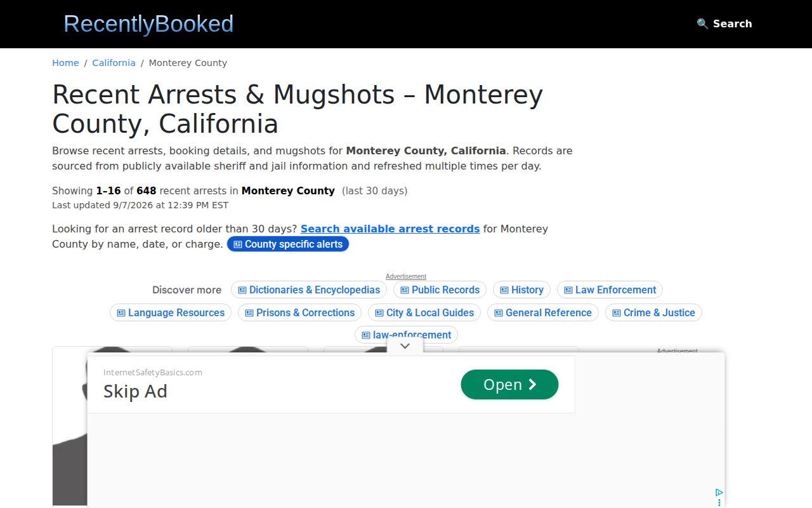Click the green Open ad button

pyautogui.click(x=509, y=385)
